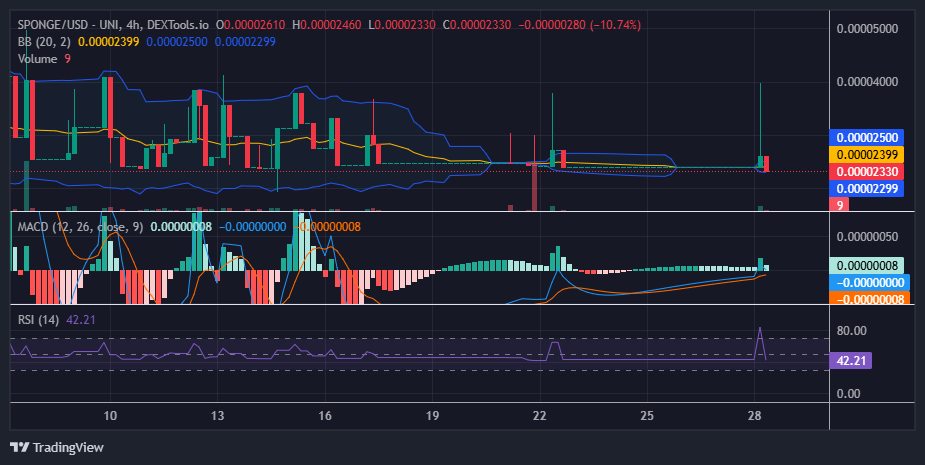Click the 80.00 RSI scale label

click(851, 330)
